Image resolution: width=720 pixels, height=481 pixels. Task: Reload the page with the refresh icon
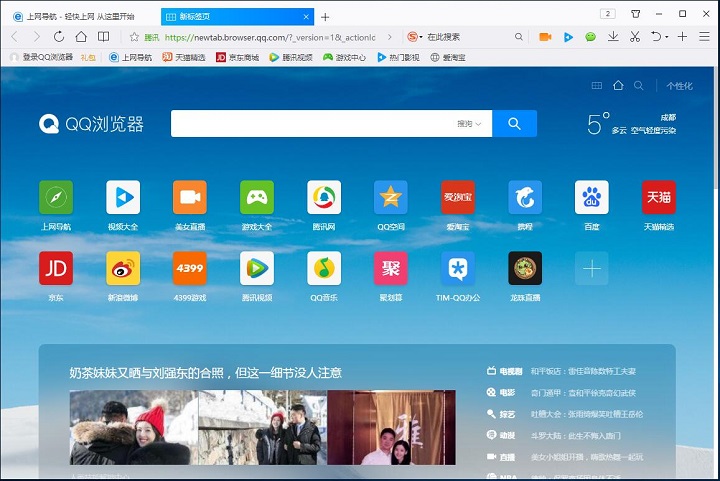click(x=59, y=37)
